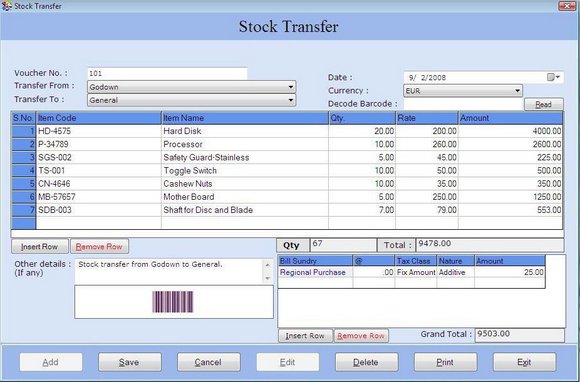The height and width of the screenshot is (382, 580).
Task: Click the Total field showing 9478.00
Action: pos(490,245)
